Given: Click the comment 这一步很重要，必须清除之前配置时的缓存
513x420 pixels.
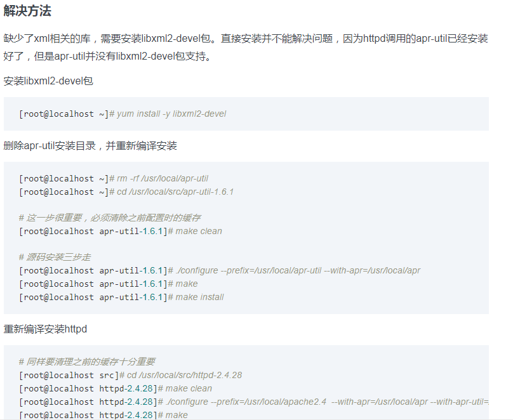Looking at the screenshot, I should [110, 218].
